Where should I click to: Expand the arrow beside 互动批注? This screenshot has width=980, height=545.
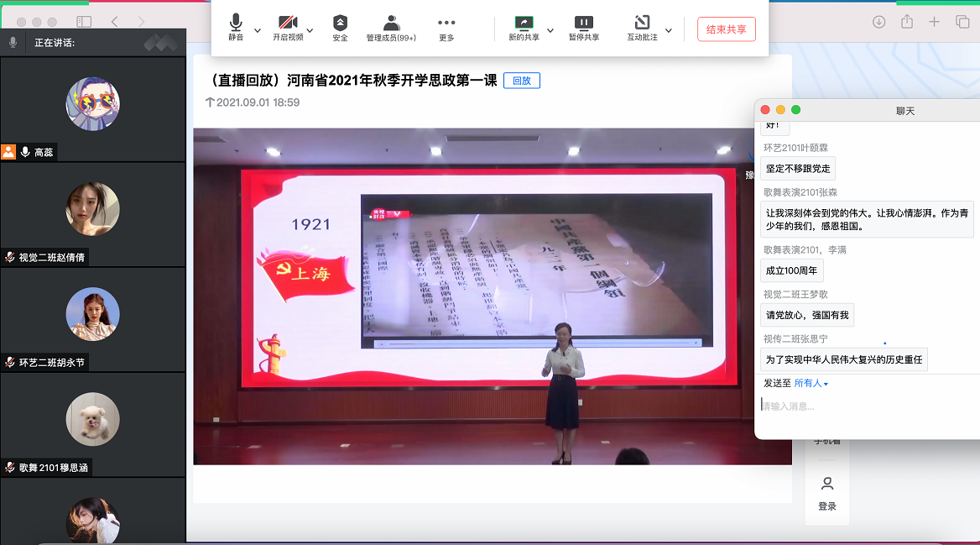[669, 30]
